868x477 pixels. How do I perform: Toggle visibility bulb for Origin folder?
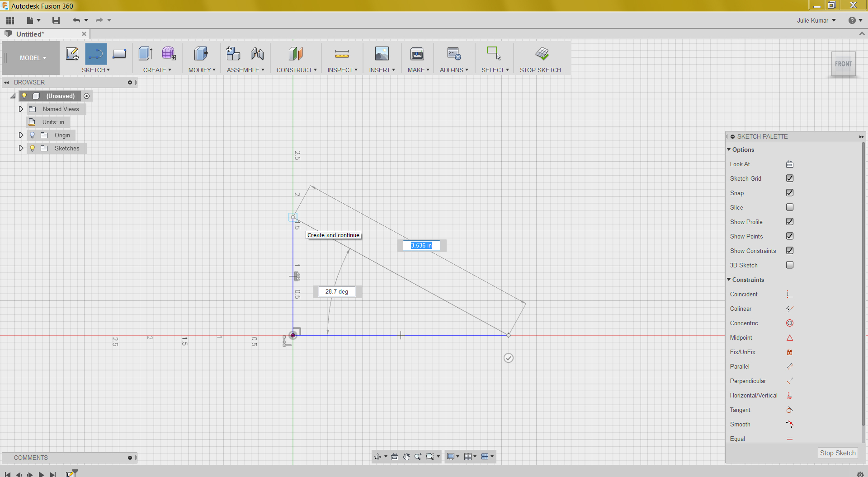(32, 135)
